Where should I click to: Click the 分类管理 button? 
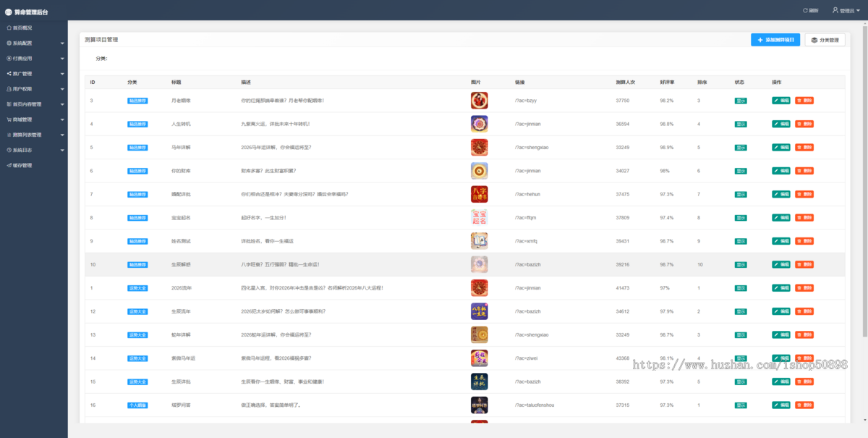point(825,40)
